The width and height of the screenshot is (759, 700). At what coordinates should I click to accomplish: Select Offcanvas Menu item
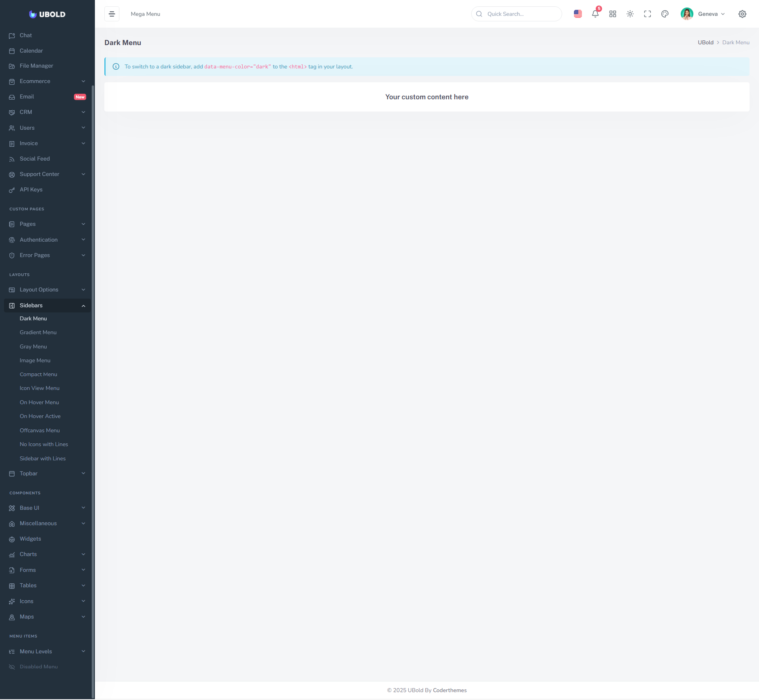40,431
